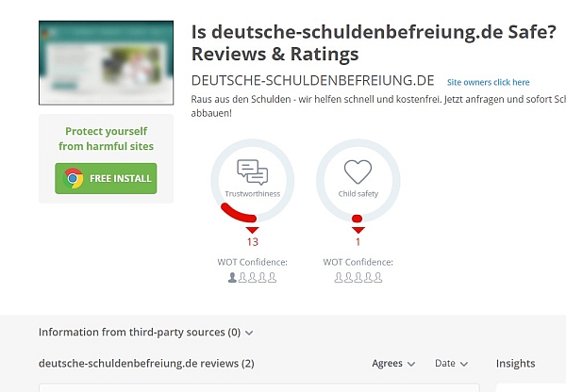Click the DEUTSCHE-SCHULDENBEFREIUNG.DE domain title
Viewport: 566px width, 392px height.
312,80
